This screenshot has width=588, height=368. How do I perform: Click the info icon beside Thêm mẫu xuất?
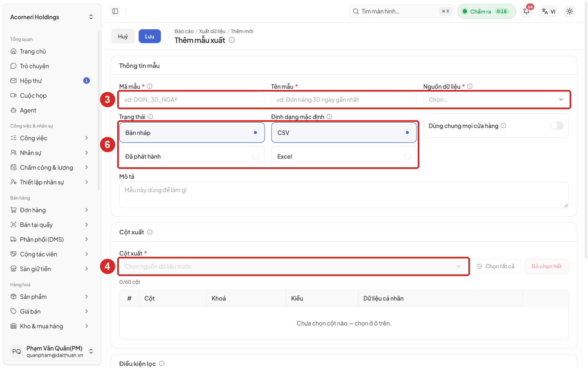(232, 40)
